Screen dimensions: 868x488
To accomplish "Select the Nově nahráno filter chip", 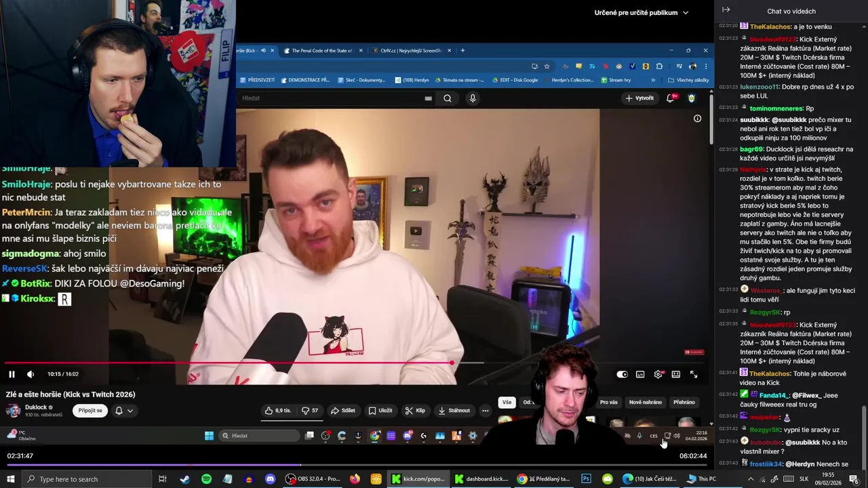I will [646, 402].
